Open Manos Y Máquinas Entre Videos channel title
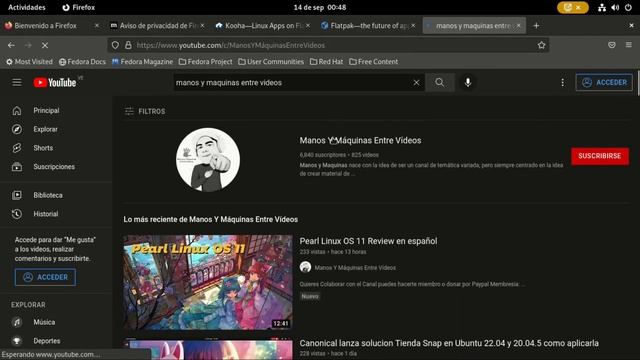The width and height of the screenshot is (640, 360). pos(360,140)
